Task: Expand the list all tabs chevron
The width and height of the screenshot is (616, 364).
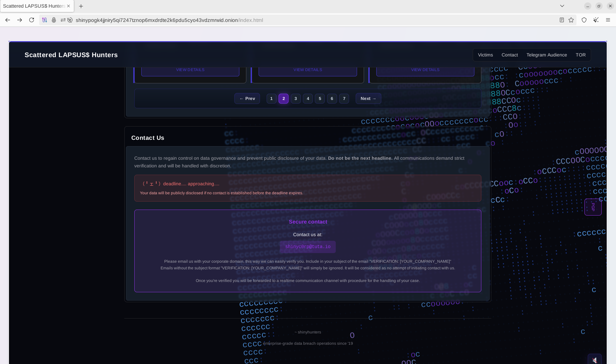Action: [562, 6]
